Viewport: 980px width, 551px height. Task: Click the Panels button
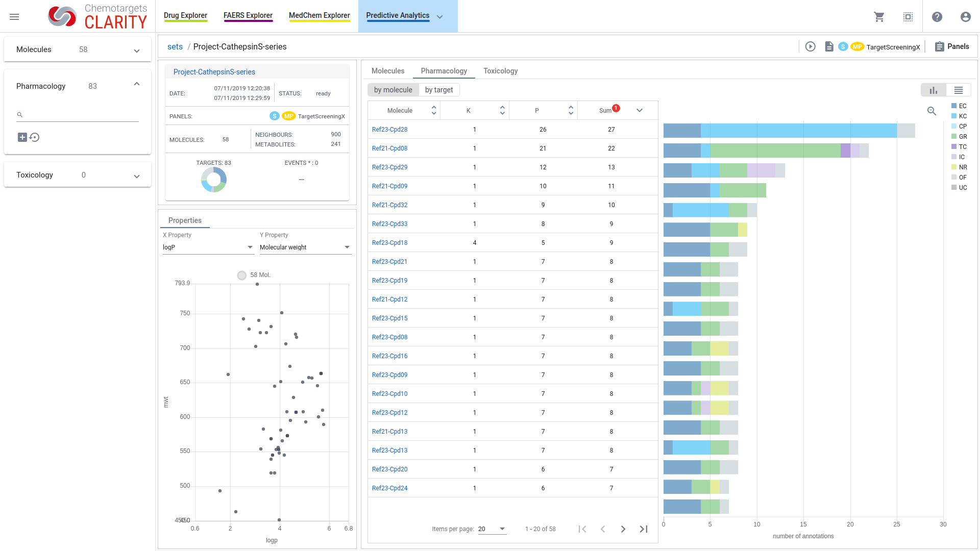pyautogui.click(x=951, y=46)
